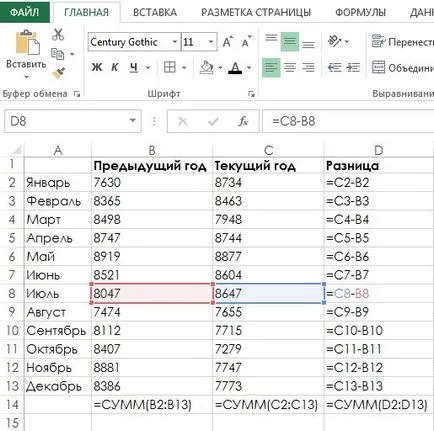Click the Cut scissors icon
434x431 pixels.
coord(58,35)
